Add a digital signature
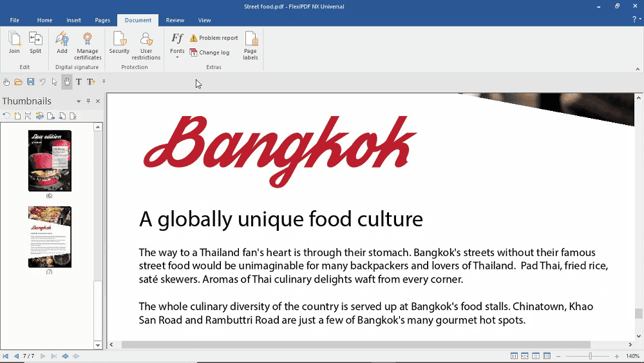 [62, 43]
